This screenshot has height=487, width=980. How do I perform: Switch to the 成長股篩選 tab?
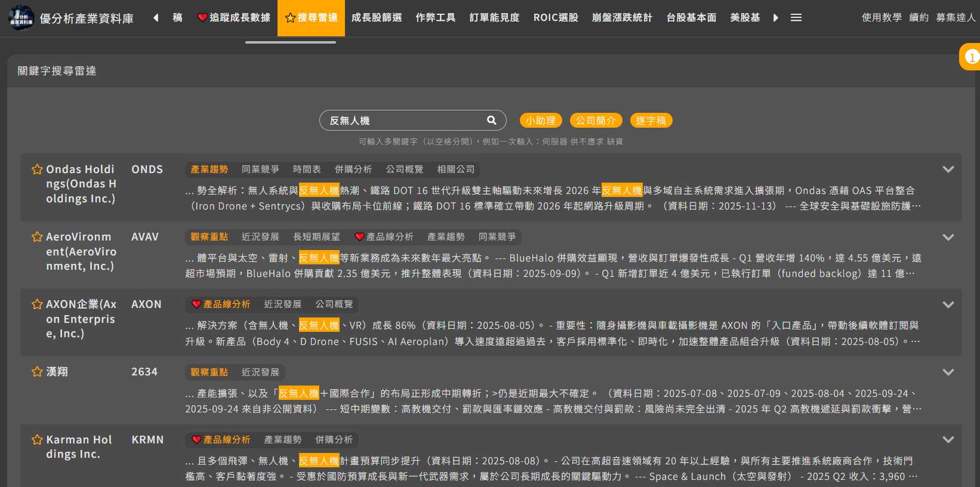pyautogui.click(x=377, y=18)
